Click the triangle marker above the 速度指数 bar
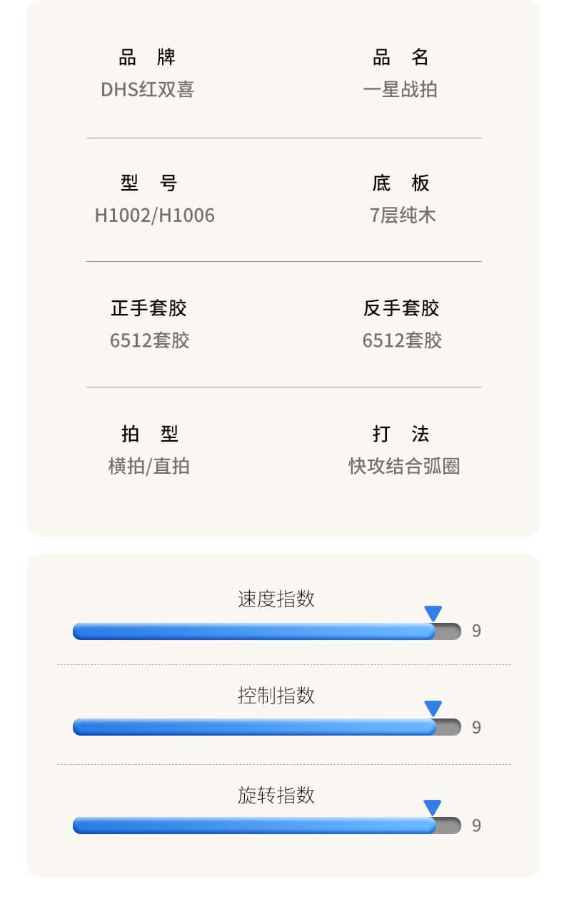Image resolution: width=564 pixels, height=924 pixels. (x=433, y=614)
